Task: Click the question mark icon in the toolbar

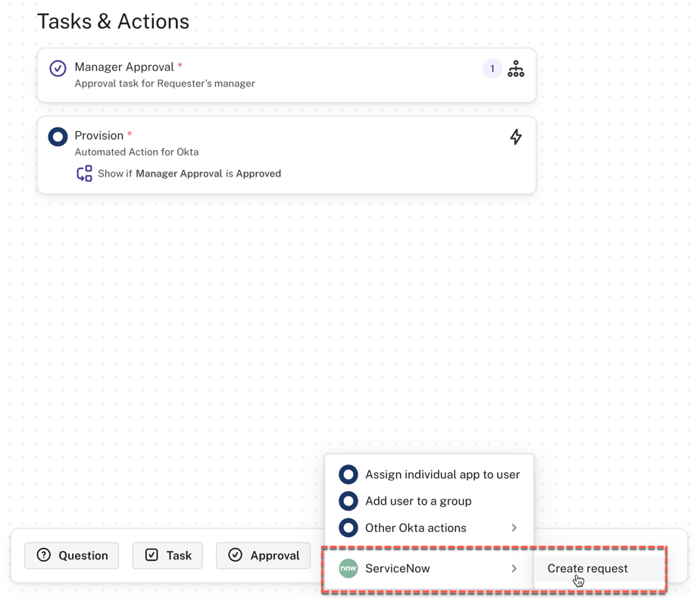Action: click(x=44, y=556)
